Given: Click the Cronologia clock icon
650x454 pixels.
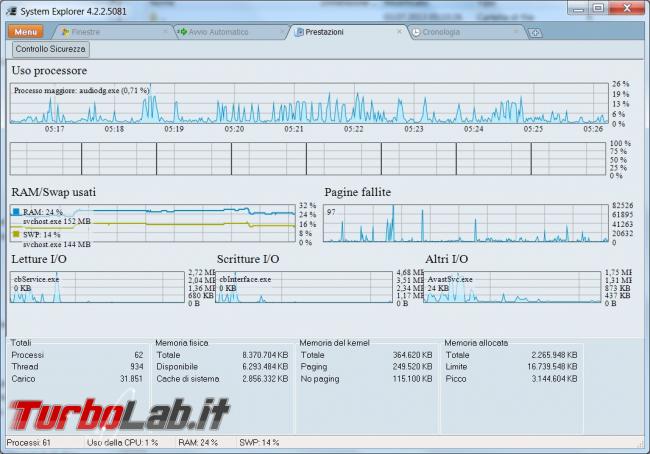Looking at the screenshot, I should point(416,32).
